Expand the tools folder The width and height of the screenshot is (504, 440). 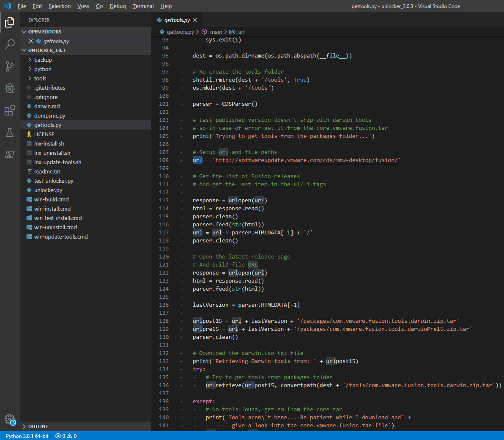30,78
